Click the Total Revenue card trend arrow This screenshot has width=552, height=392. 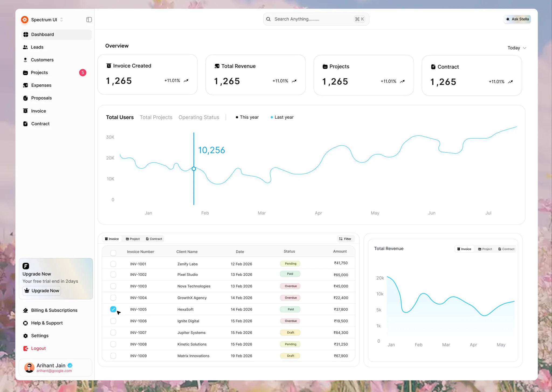click(x=294, y=81)
